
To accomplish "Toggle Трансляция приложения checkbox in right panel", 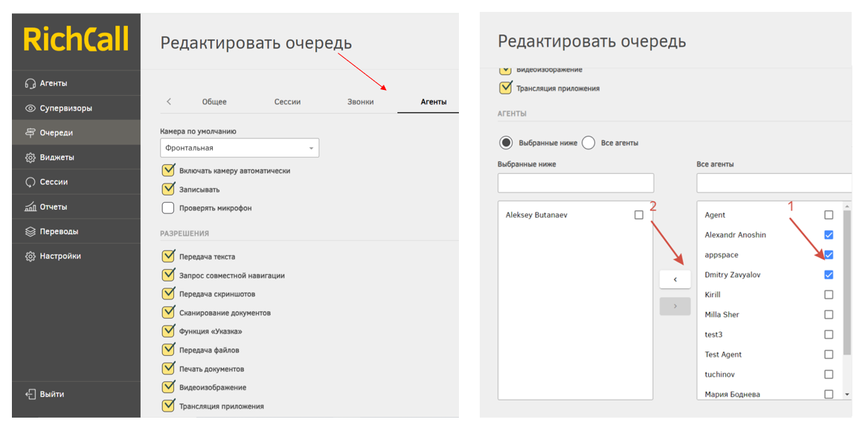I will 506,88.
